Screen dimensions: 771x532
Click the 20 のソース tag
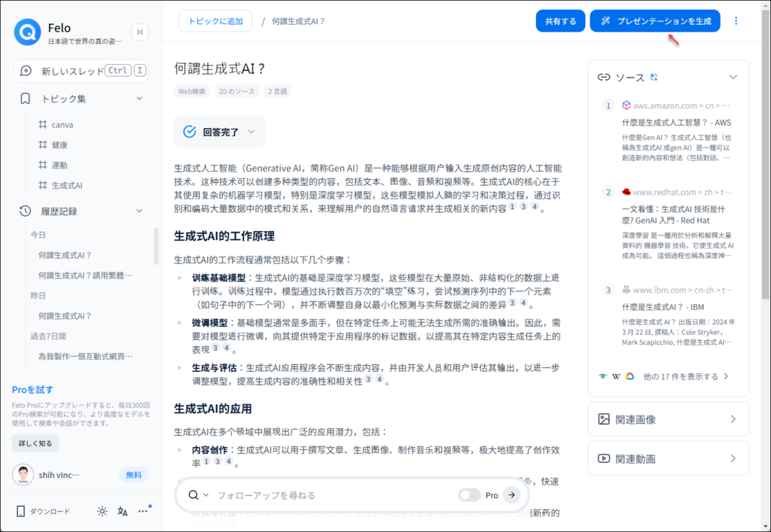pos(236,91)
